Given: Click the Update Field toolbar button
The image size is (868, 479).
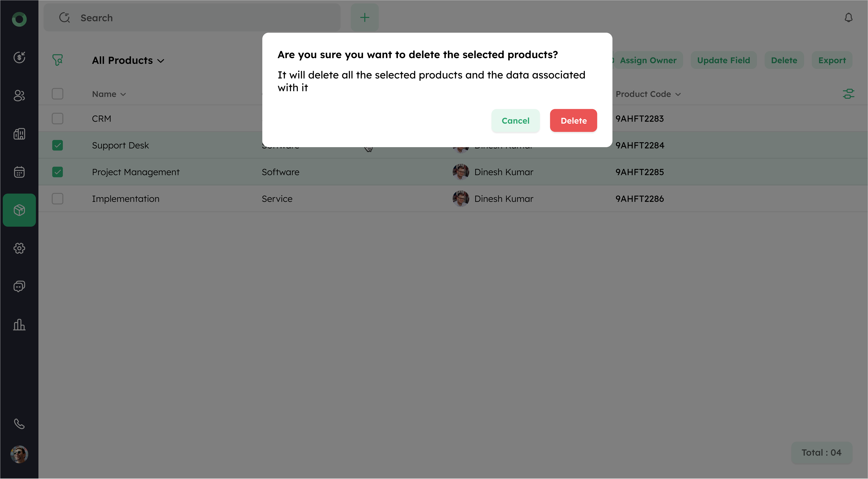Looking at the screenshot, I should (x=723, y=60).
